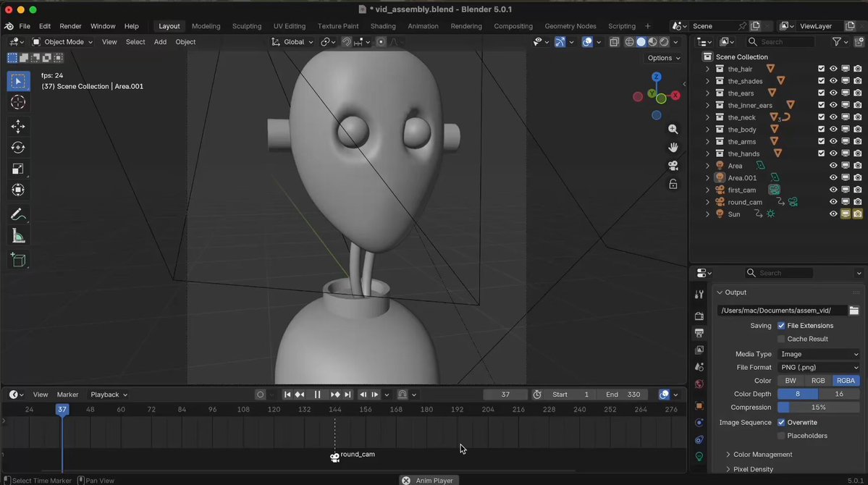
Task: Open the Media Type dropdown
Action: [819, 354]
